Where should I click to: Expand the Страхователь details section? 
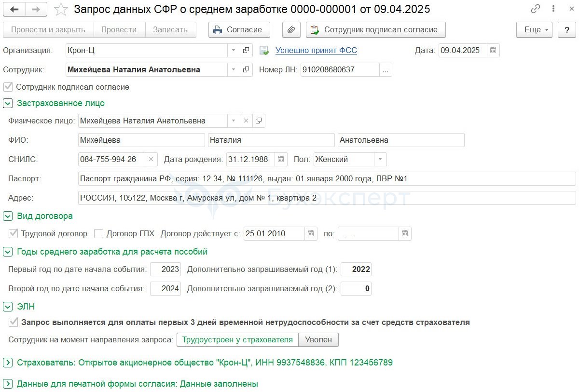point(8,363)
